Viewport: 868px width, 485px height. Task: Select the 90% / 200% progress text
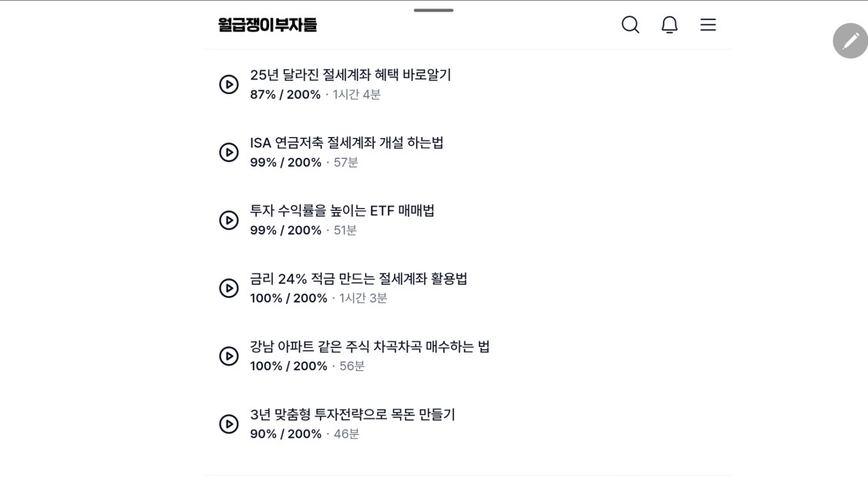(286, 434)
